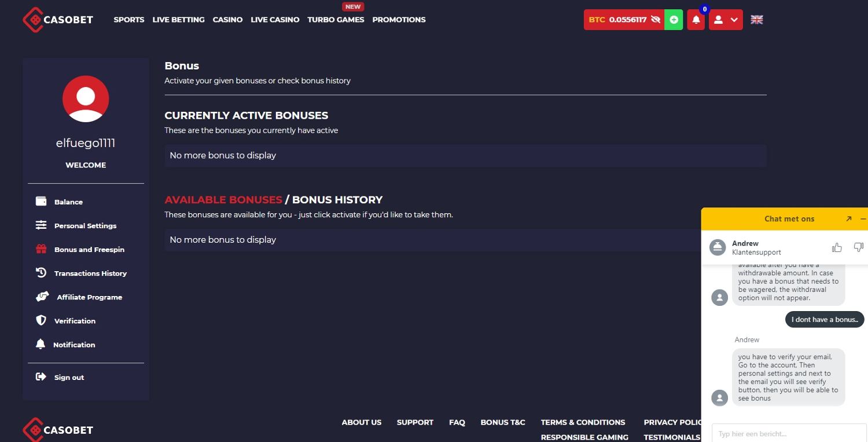Open the Bonus T&C footer link
This screenshot has width=868, height=442.
(x=502, y=422)
